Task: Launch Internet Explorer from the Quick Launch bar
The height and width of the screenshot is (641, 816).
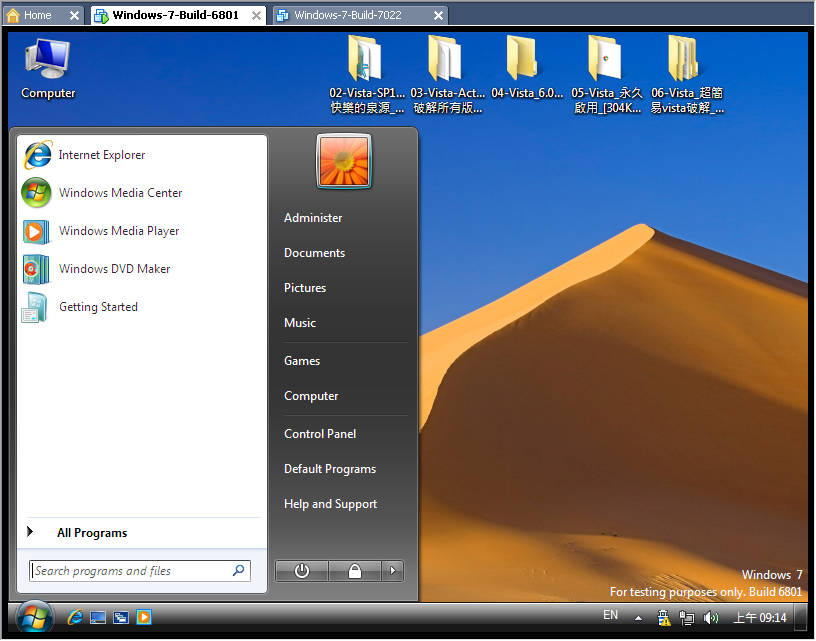Action: tap(75, 618)
